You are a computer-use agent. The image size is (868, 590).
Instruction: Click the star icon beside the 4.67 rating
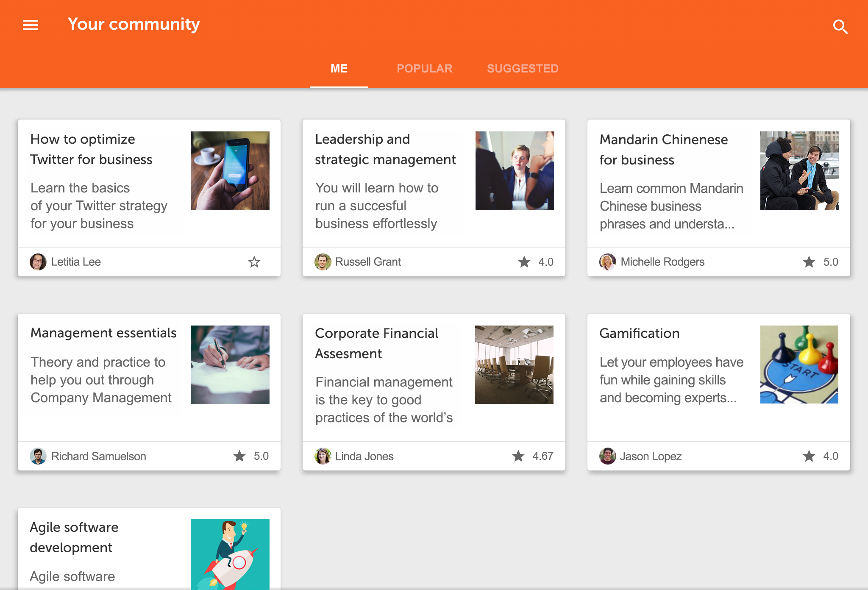(x=518, y=456)
